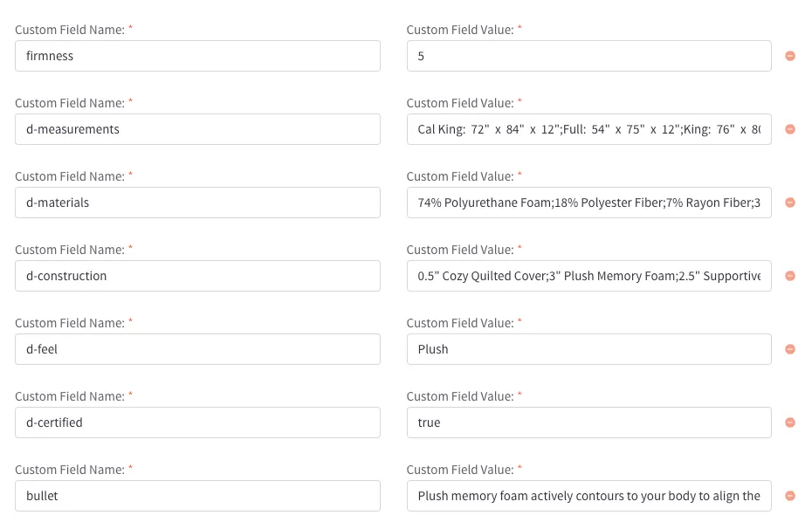Remove the d-construction custom field row

(790, 275)
